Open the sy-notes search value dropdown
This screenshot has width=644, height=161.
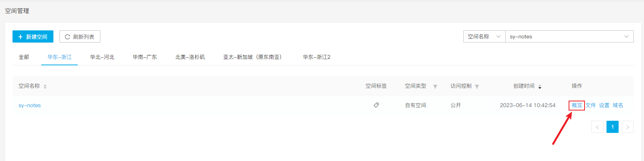point(569,36)
